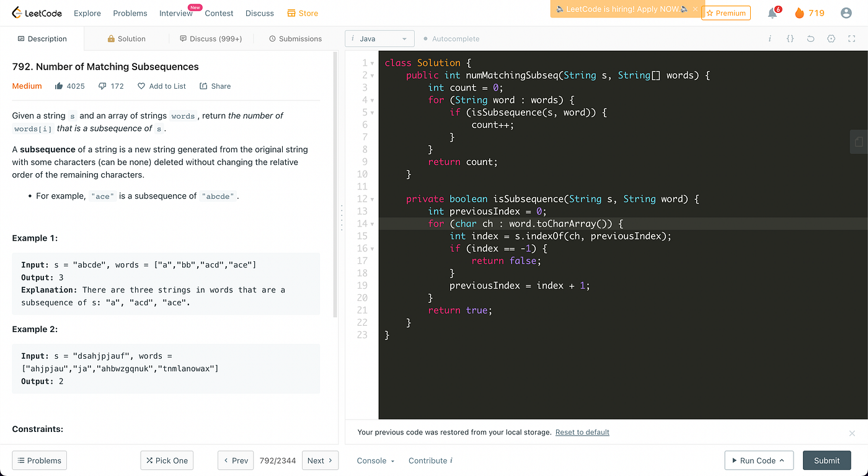This screenshot has height=476, width=868.
Task: Click the curly braces format icon
Action: 790,38
